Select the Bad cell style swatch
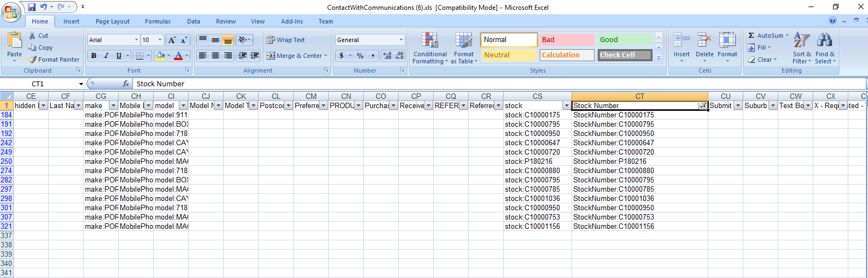868x278 pixels. (x=567, y=40)
